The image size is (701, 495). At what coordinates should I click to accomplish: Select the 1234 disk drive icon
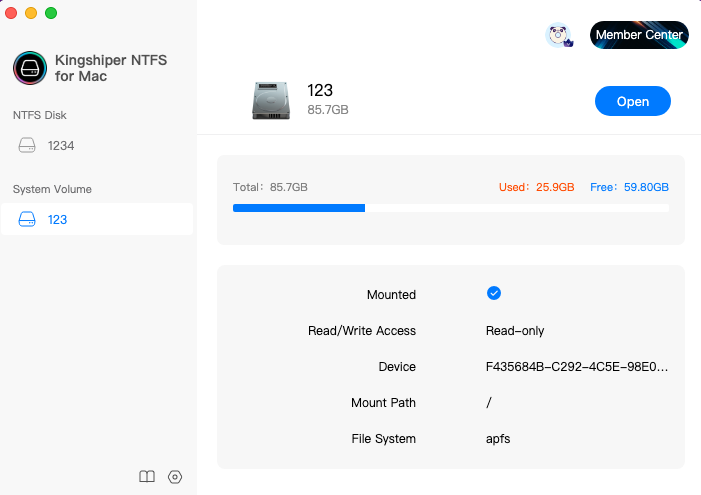click(27, 145)
